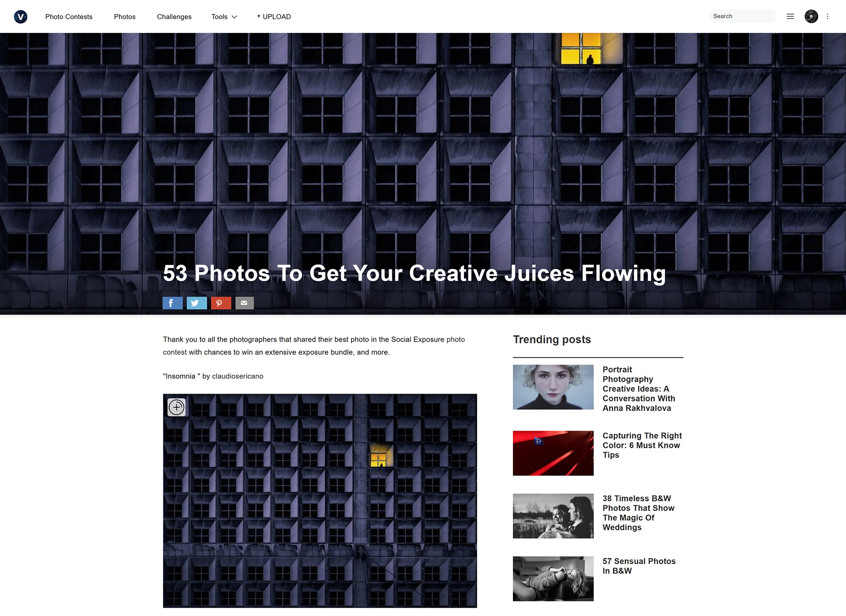Share the post on Facebook

click(x=172, y=303)
